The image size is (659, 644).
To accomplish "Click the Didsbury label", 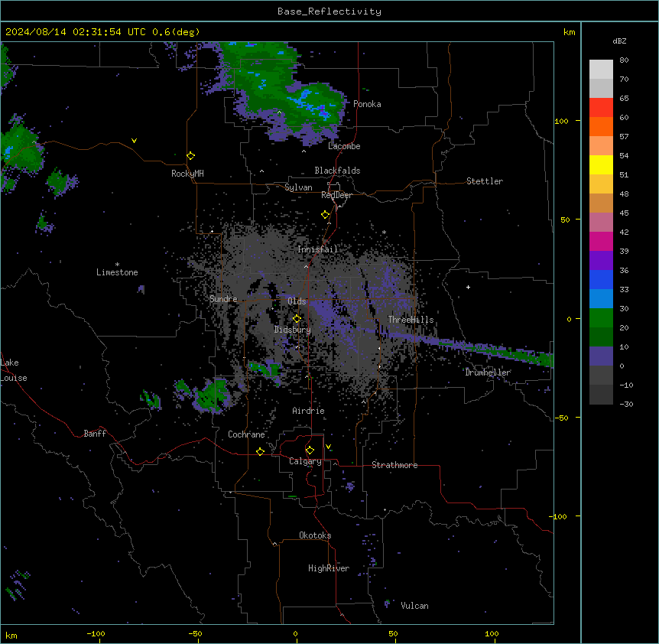I will point(293,330).
